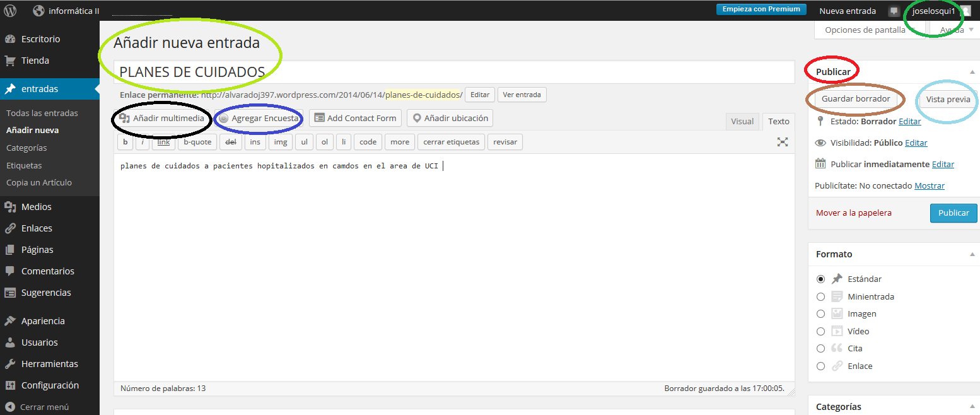Click the blue Publicar button

coord(953,213)
